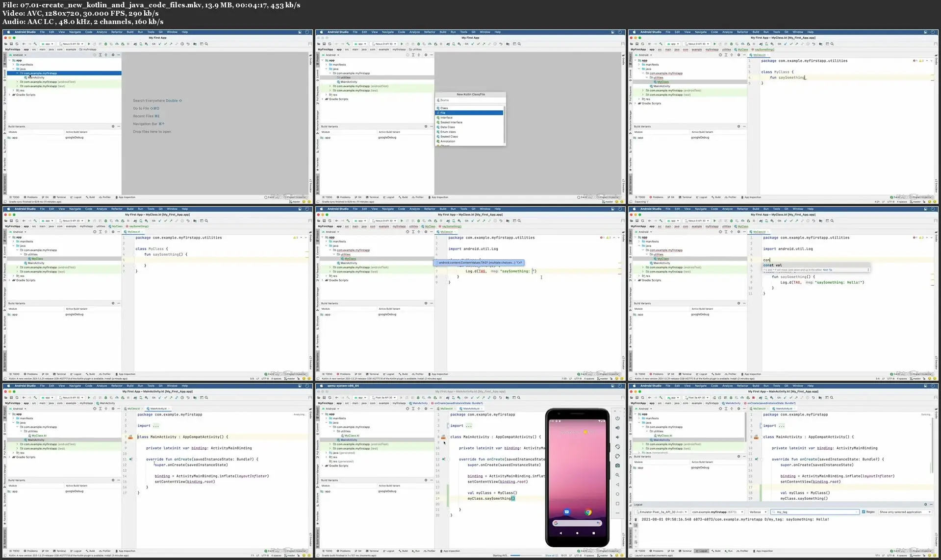Take a screenshot with the emulator camera icon
Image resolution: width=941 pixels, height=560 pixels.
[x=617, y=465]
